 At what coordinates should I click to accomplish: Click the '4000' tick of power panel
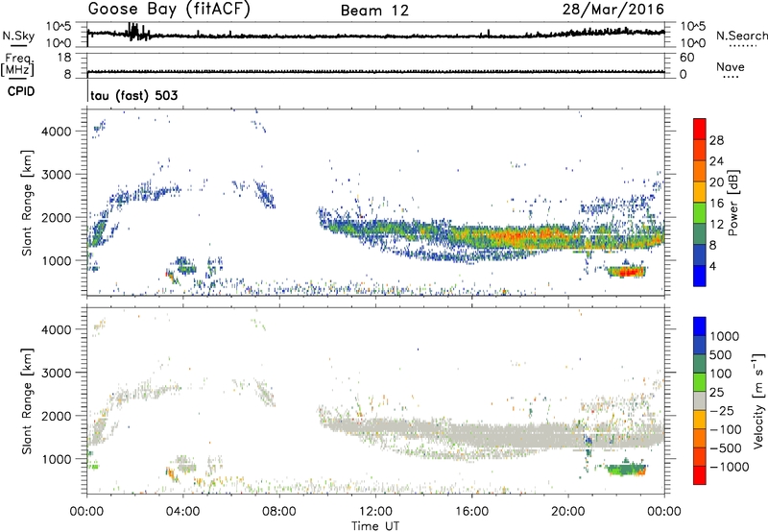[x=56, y=132]
